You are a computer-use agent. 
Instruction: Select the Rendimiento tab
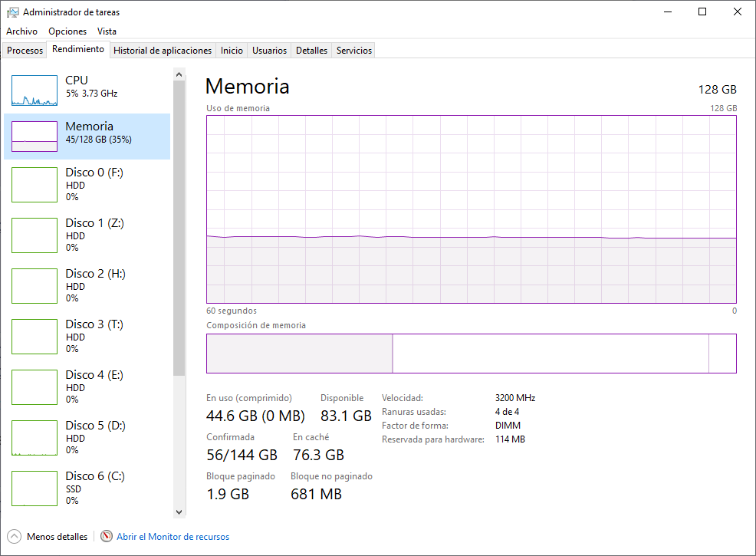78,49
